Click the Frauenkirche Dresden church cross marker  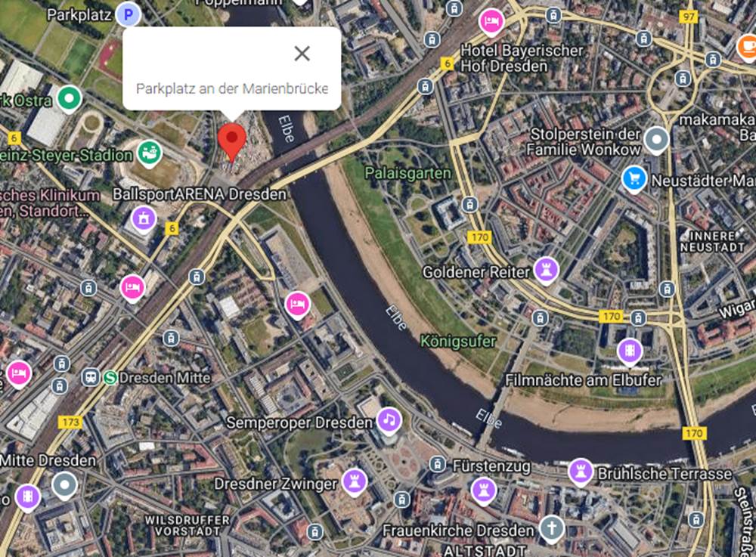[552, 528]
